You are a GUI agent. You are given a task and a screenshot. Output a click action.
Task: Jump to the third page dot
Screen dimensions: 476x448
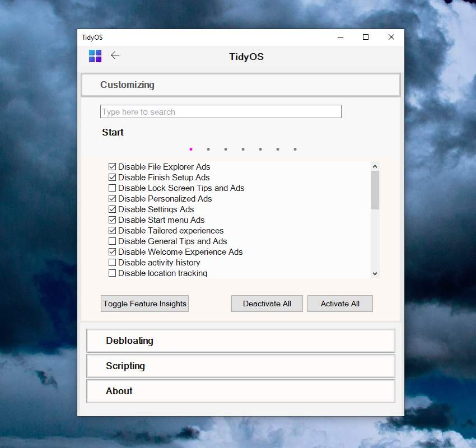226,149
